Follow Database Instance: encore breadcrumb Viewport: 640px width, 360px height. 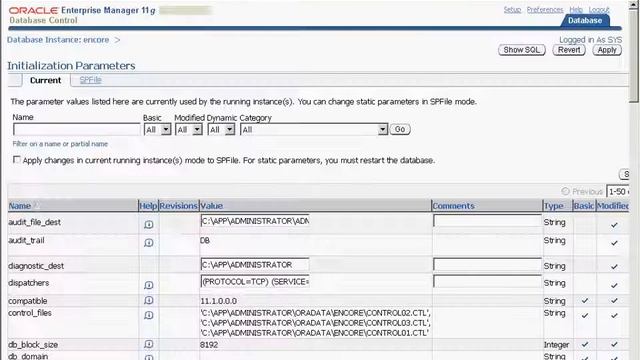[58, 40]
